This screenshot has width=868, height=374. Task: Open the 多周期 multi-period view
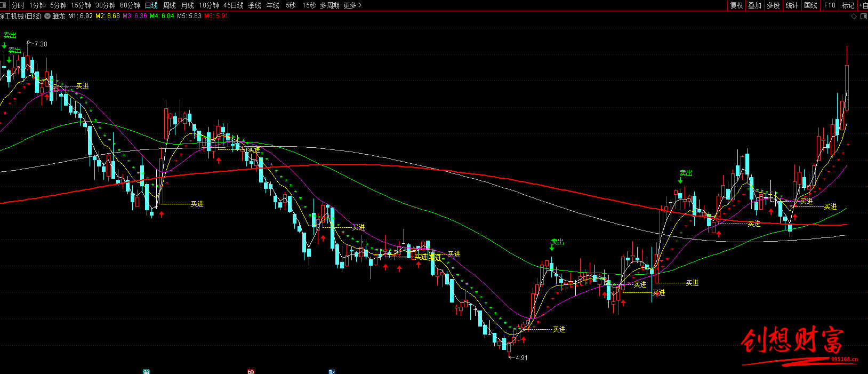[x=329, y=5]
